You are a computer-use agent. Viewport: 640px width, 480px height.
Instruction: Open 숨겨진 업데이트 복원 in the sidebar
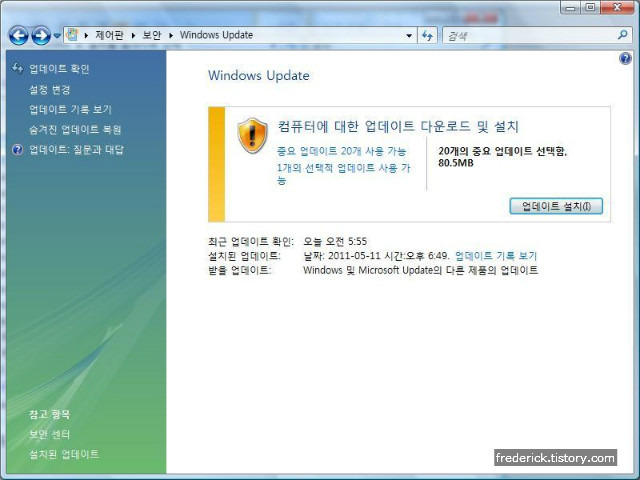point(75,130)
